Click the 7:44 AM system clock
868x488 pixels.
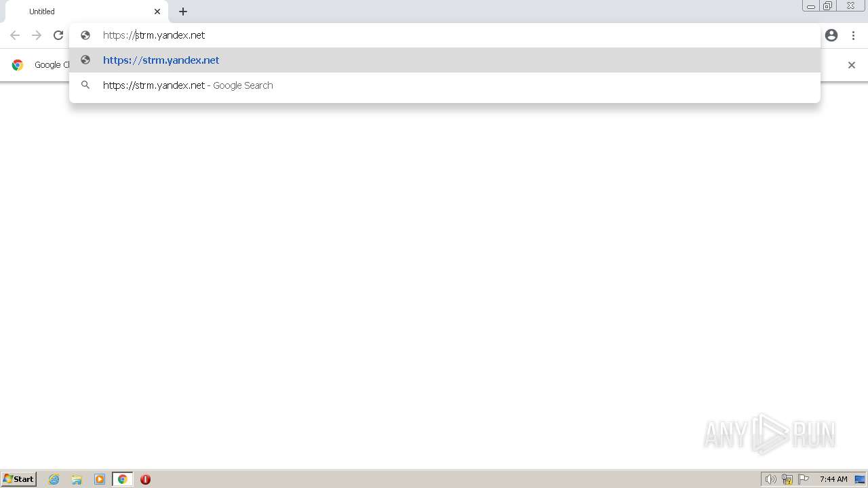coord(833,479)
